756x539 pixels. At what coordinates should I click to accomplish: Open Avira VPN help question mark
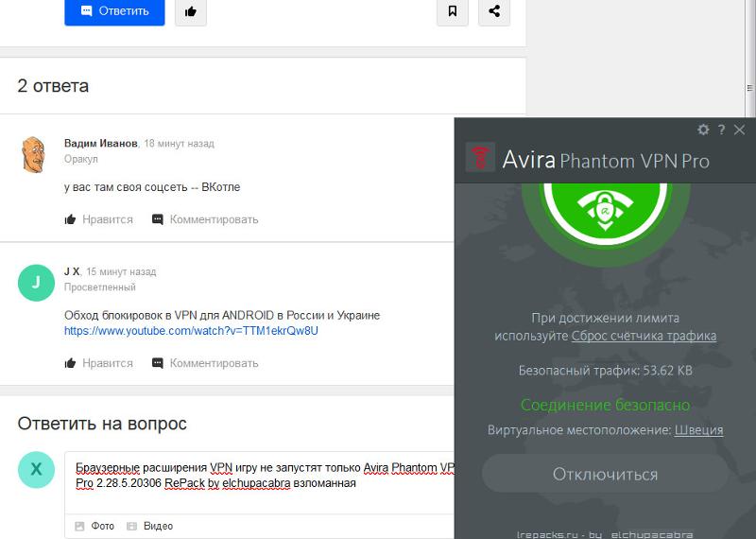(721, 130)
